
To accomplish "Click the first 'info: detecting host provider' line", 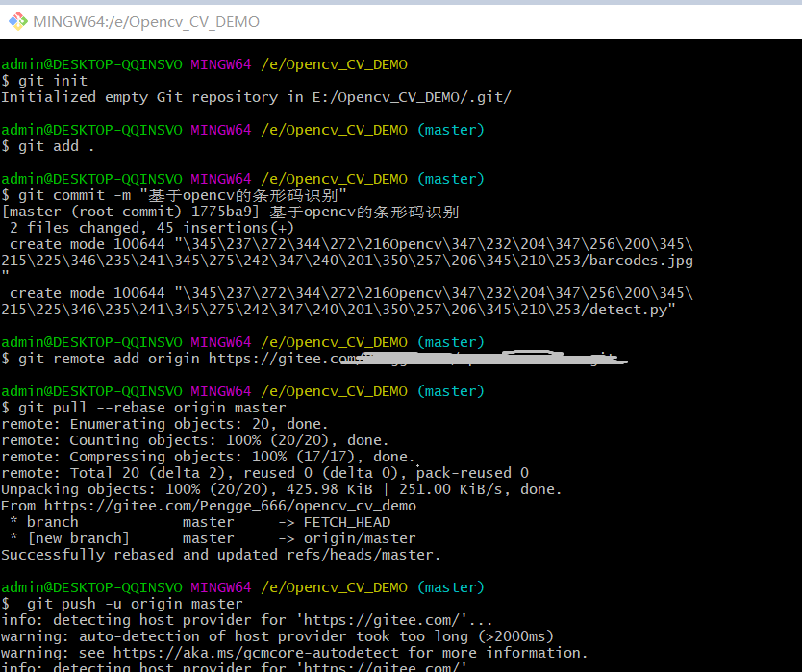I will click(x=246, y=621).
